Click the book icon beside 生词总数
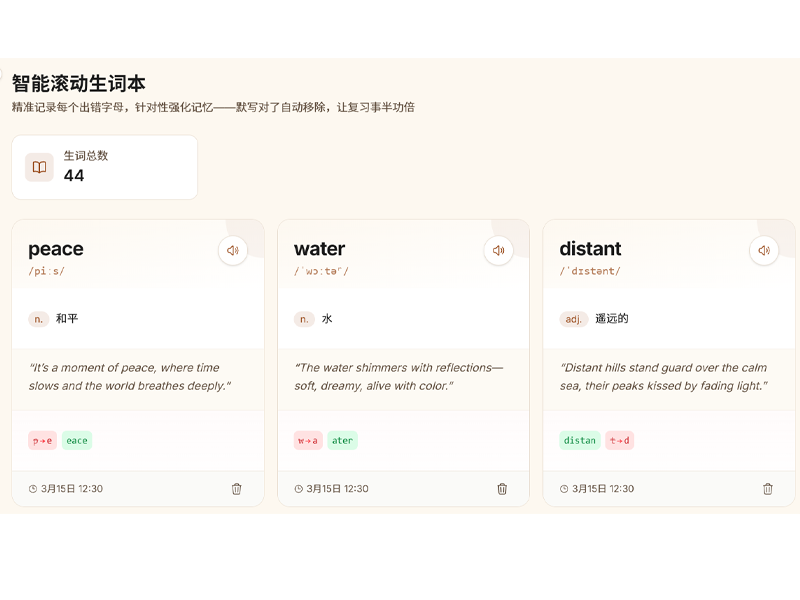The image size is (800, 600). click(x=39, y=167)
